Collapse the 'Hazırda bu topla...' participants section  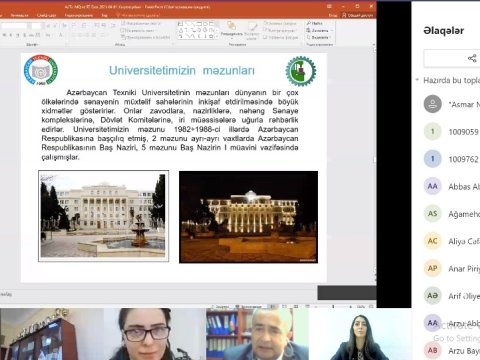tap(417, 80)
